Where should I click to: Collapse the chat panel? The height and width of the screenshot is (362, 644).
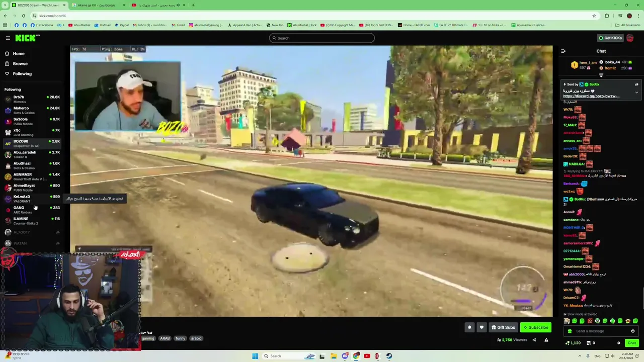pos(563,51)
